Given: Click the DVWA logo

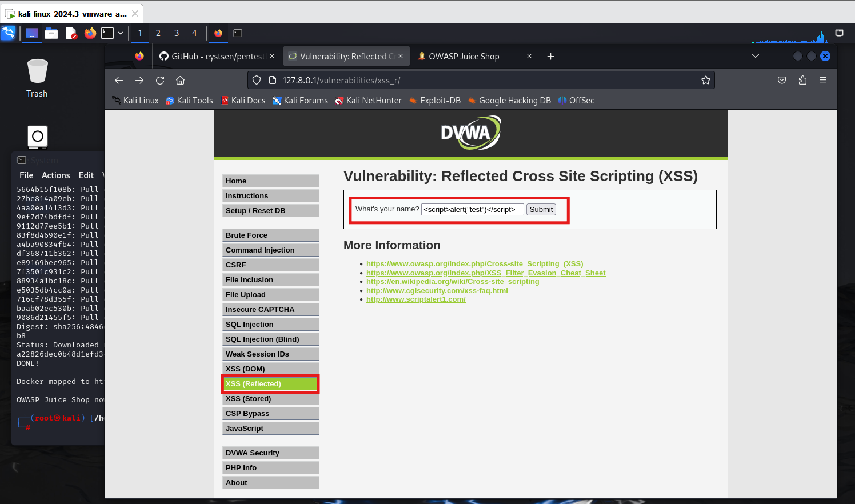Looking at the screenshot, I should click(470, 133).
